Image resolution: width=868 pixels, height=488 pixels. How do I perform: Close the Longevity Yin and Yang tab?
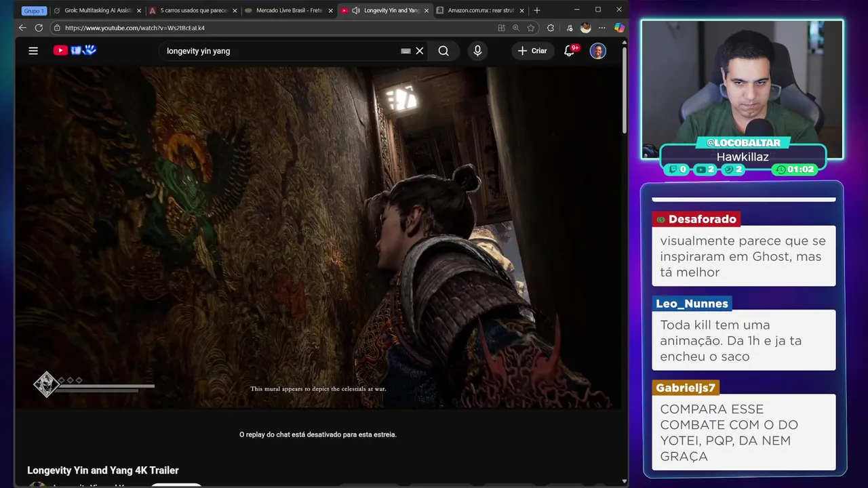point(427,11)
